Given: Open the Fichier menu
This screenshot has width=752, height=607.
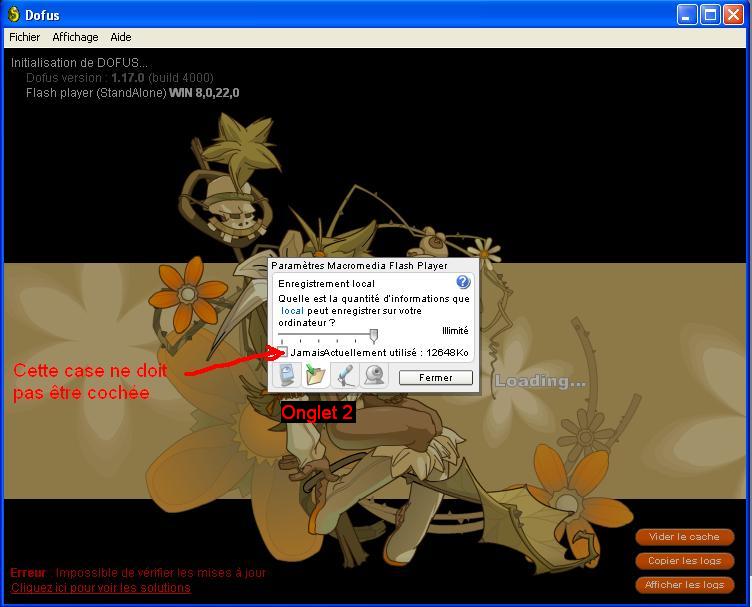Looking at the screenshot, I should pyautogui.click(x=24, y=37).
